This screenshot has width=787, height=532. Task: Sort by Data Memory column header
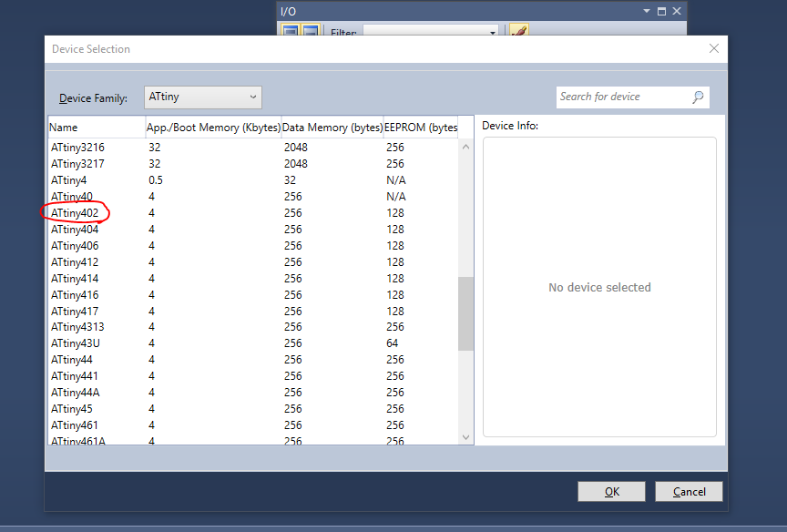point(332,128)
